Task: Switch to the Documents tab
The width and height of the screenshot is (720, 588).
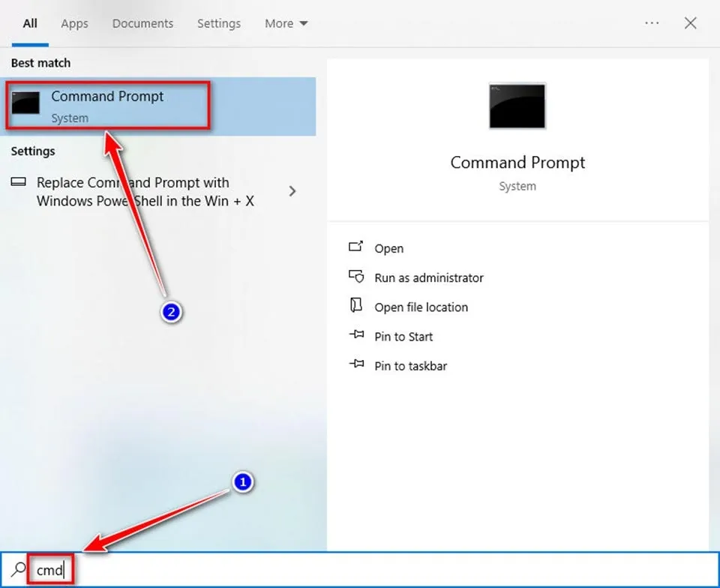Action: coord(142,23)
